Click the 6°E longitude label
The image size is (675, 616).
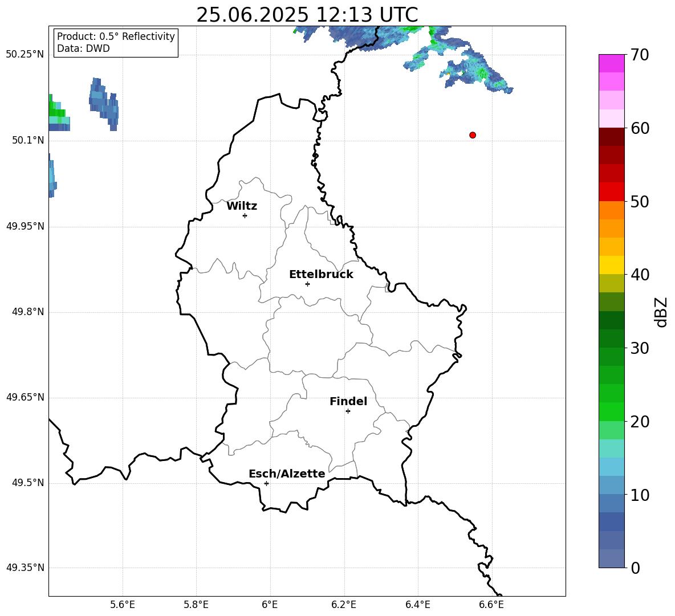point(270,605)
